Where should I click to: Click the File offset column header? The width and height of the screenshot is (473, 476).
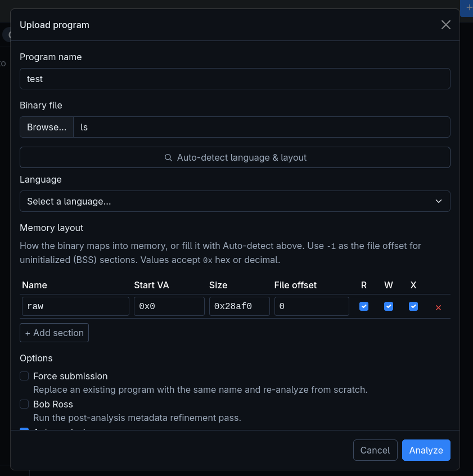[295, 285]
